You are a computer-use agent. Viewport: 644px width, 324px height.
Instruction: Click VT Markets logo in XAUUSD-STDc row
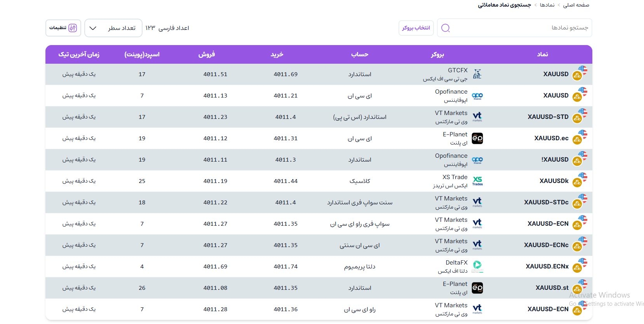(477, 202)
